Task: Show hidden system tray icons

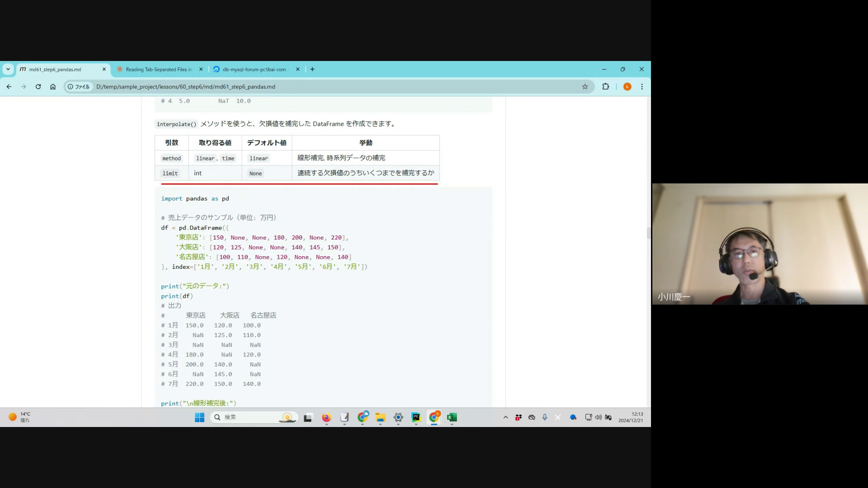Action: click(x=505, y=418)
